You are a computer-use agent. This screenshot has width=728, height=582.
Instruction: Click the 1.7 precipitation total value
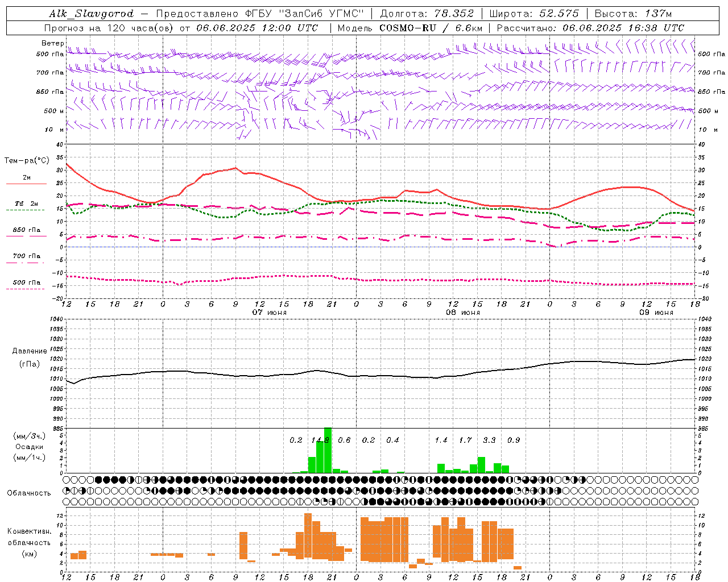pos(465,440)
